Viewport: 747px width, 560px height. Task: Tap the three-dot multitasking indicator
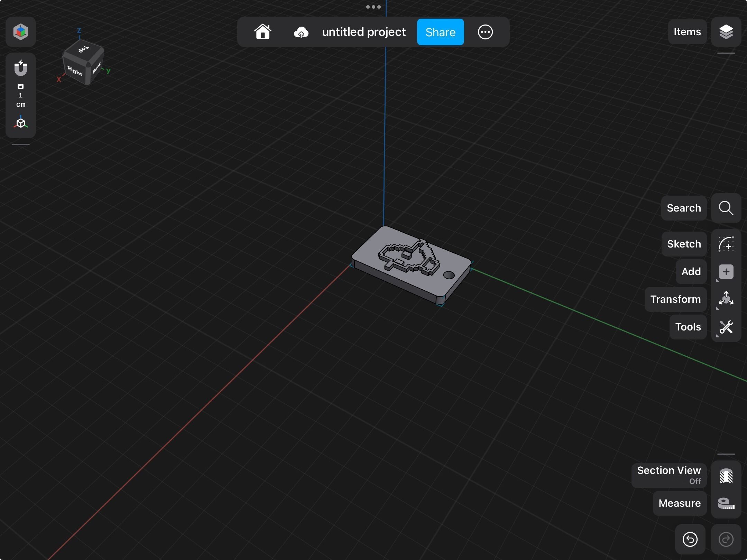coord(373,7)
